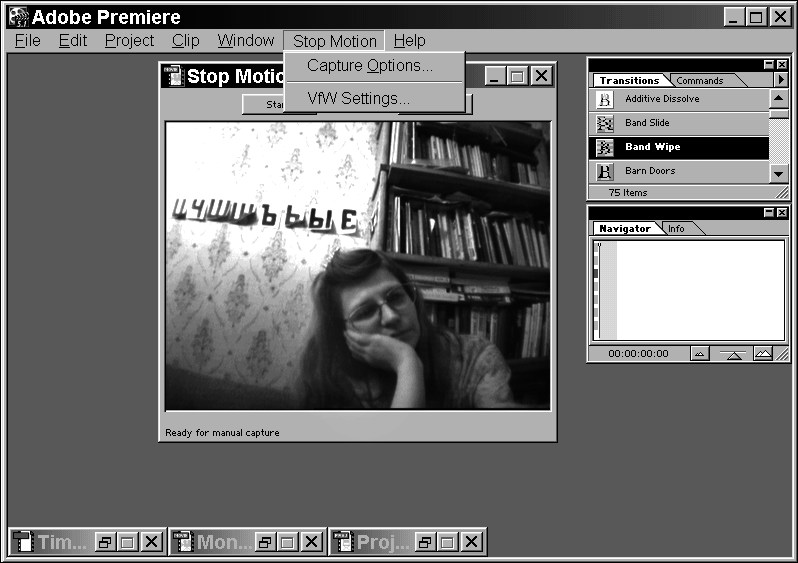The width and height of the screenshot is (798, 563).
Task: Close the Adobe Premiere application
Action: pyautogui.click(x=780, y=17)
